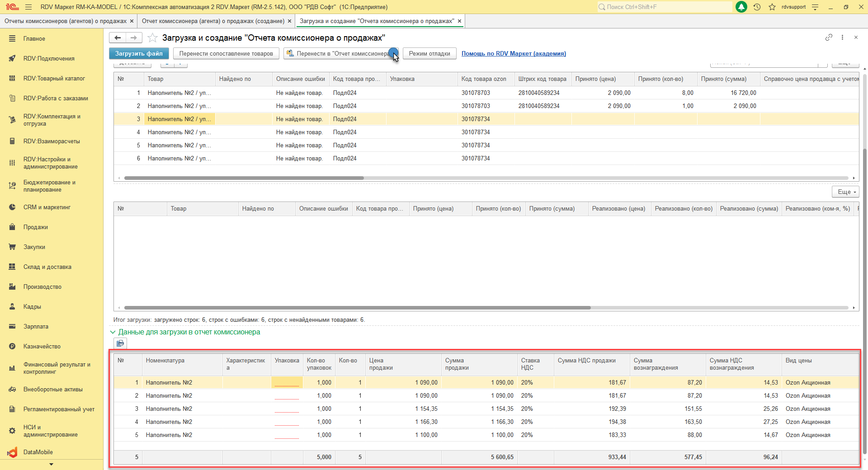Image resolution: width=868 pixels, height=470 pixels.
Task: Add page to favorites star
Action: click(153, 38)
